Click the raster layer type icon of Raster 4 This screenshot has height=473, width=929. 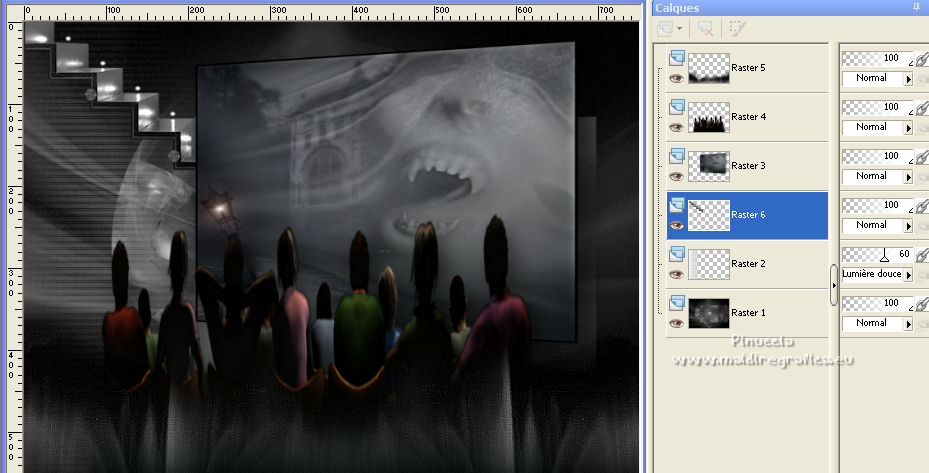pos(677,107)
